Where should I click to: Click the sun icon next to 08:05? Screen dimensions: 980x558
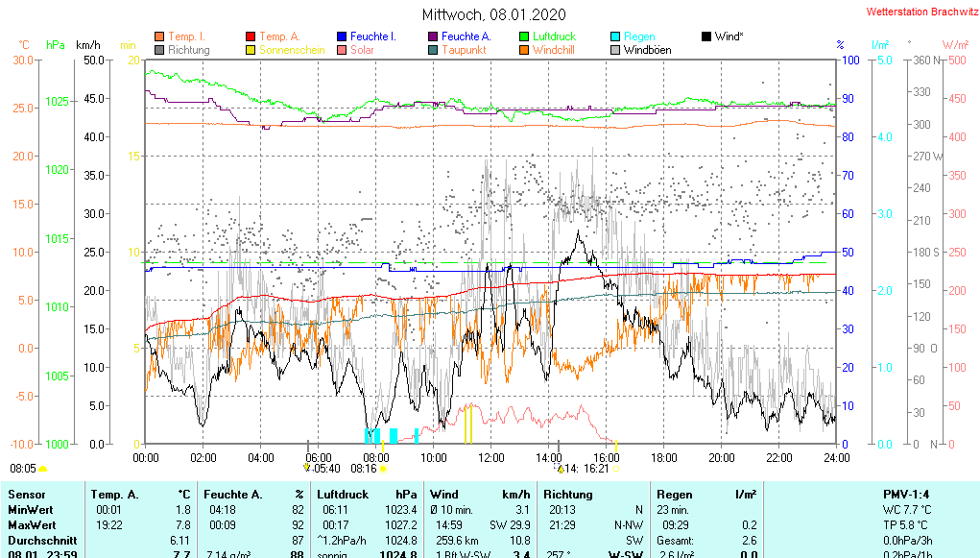click(x=42, y=469)
